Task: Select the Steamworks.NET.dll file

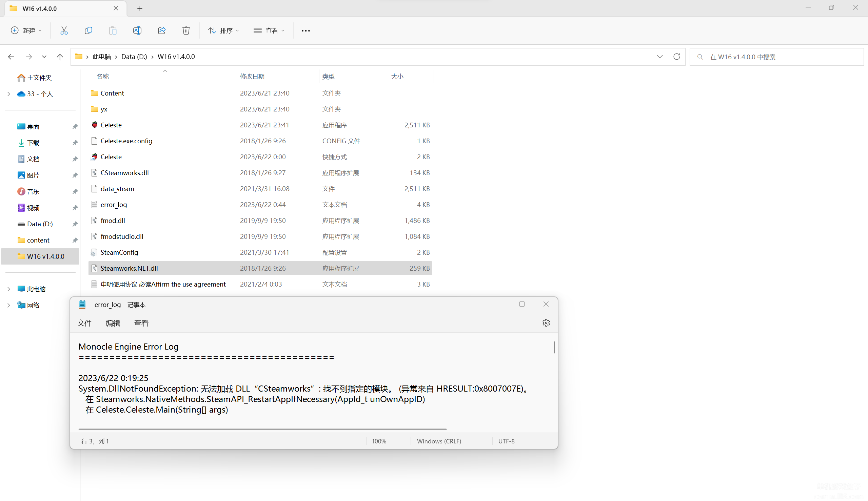Action: click(260, 268)
